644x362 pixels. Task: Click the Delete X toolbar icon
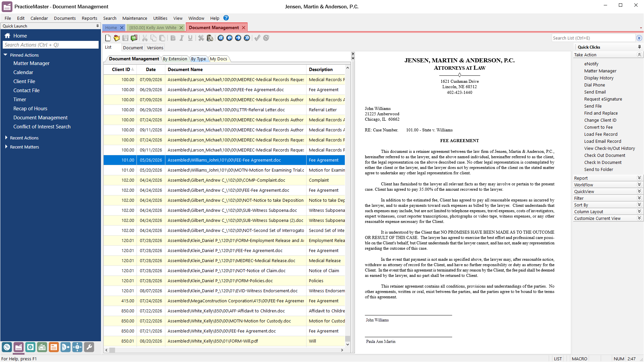tap(201, 38)
